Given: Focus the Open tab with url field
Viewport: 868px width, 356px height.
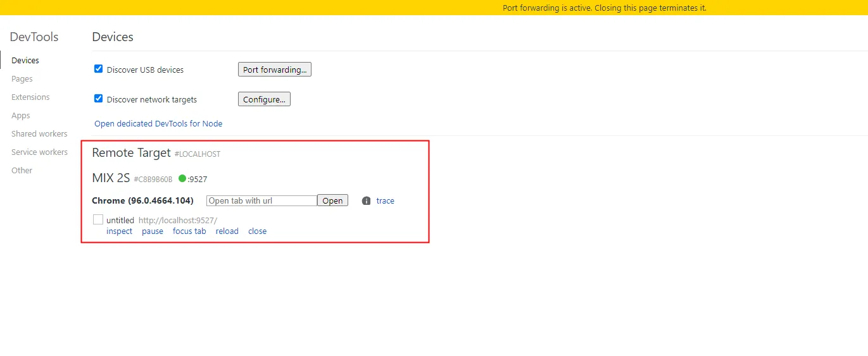Looking at the screenshot, I should coord(261,200).
